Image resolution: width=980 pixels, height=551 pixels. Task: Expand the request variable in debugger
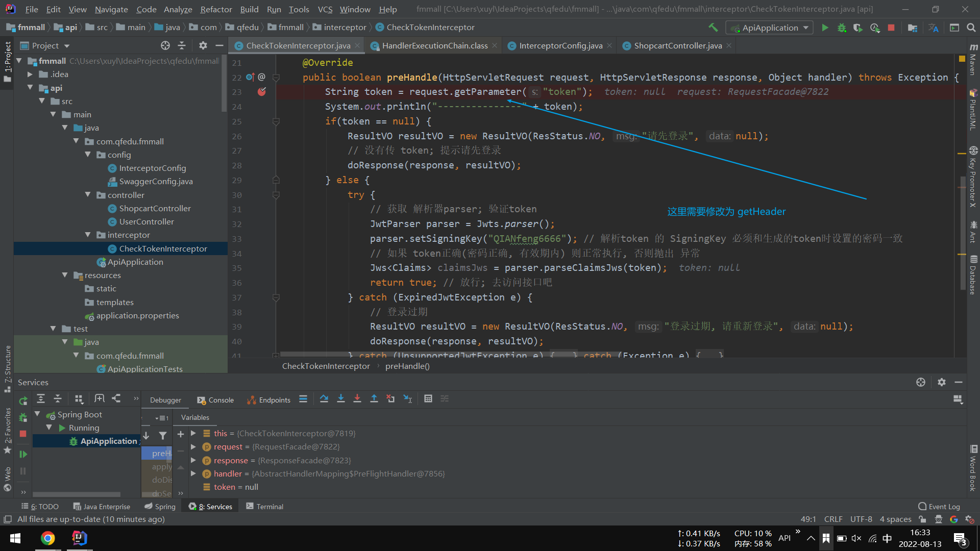coord(193,446)
